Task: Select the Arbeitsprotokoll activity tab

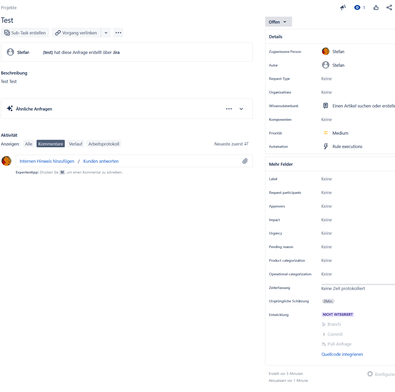Action: pyautogui.click(x=104, y=144)
